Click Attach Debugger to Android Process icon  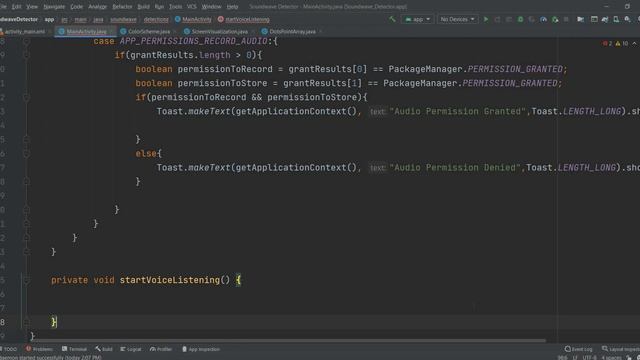(555, 19)
